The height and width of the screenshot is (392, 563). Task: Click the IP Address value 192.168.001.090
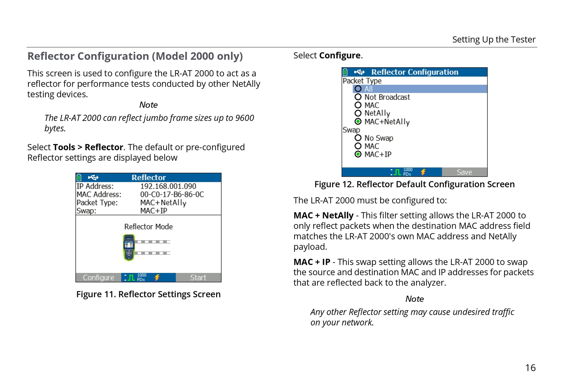pos(168,186)
